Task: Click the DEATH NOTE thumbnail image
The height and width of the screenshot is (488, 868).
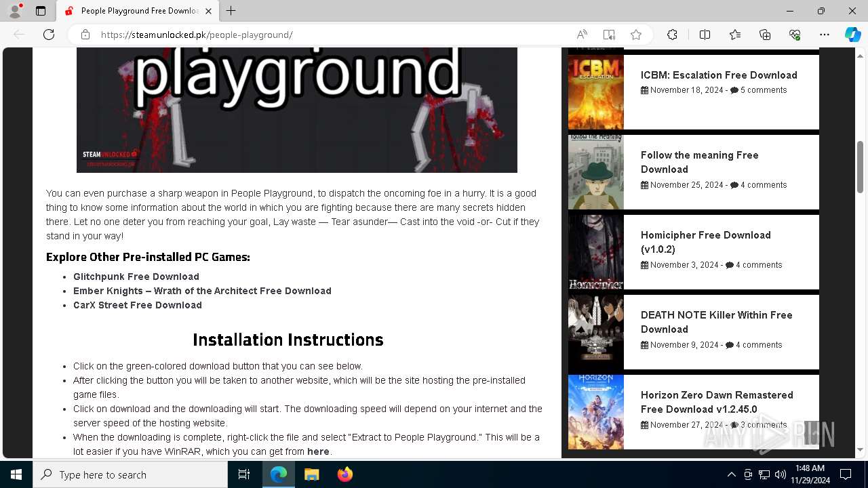Action: tap(596, 332)
